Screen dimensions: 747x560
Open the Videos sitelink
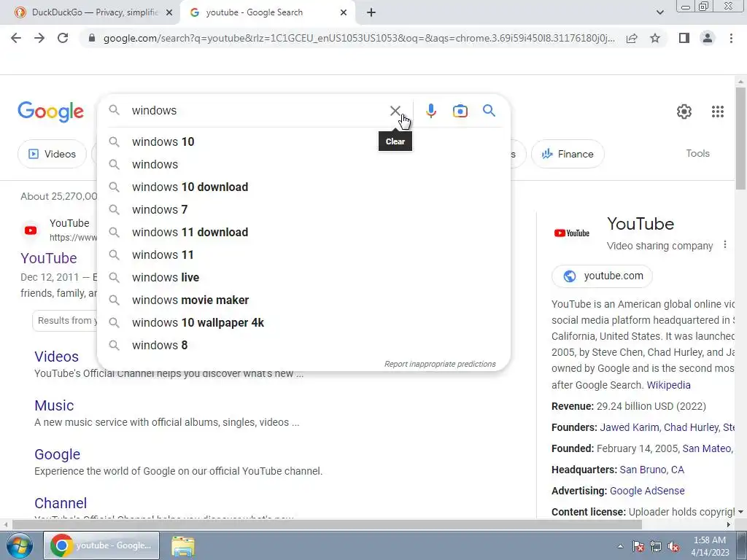click(x=56, y=356)
